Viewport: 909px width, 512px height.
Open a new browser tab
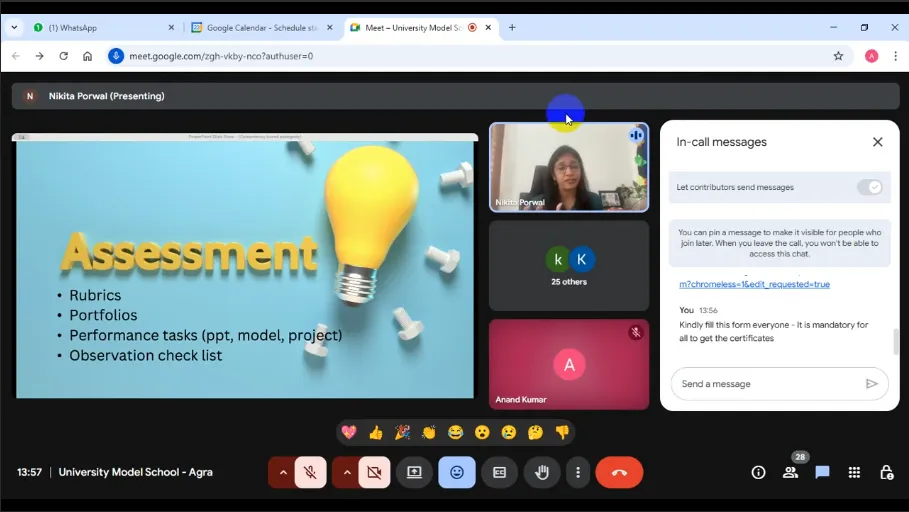pyautogui.click(x=512, y=28)
